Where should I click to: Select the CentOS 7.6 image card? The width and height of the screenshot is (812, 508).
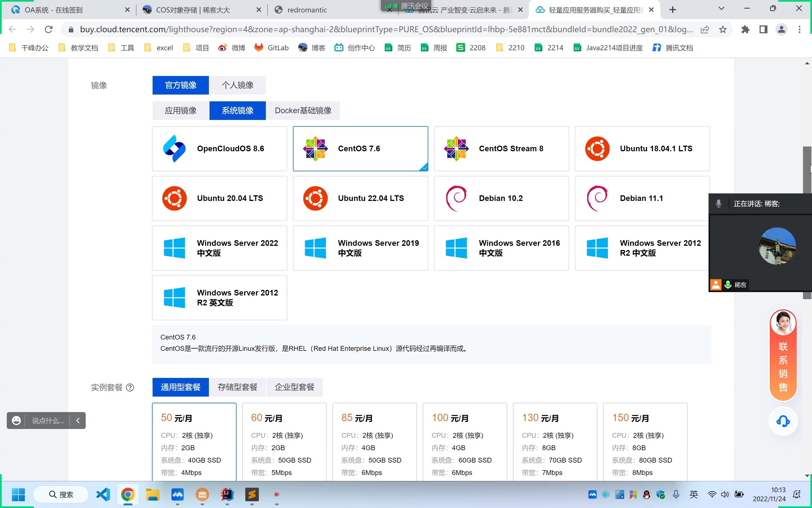click(x=360, y=148)
